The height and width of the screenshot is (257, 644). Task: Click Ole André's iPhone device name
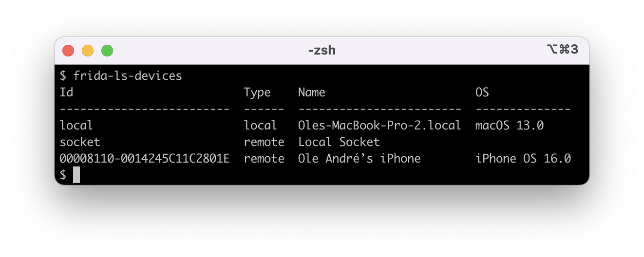[360, 159]
